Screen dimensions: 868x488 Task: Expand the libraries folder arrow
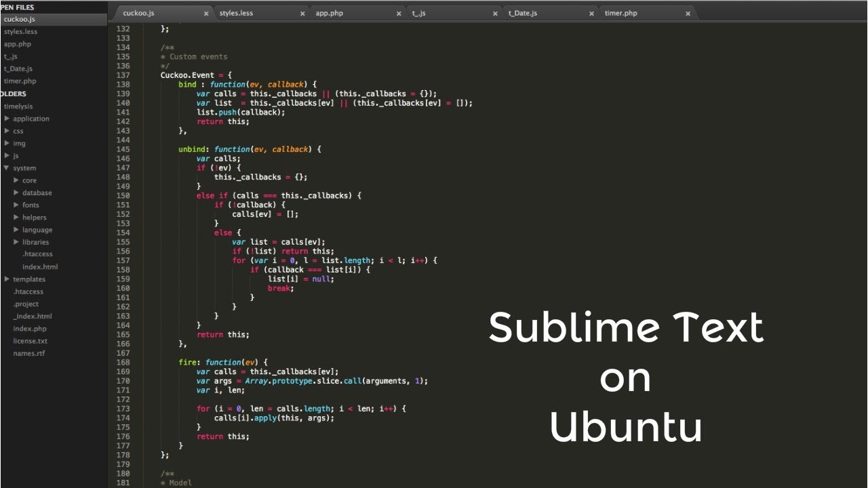click(16, 242)
